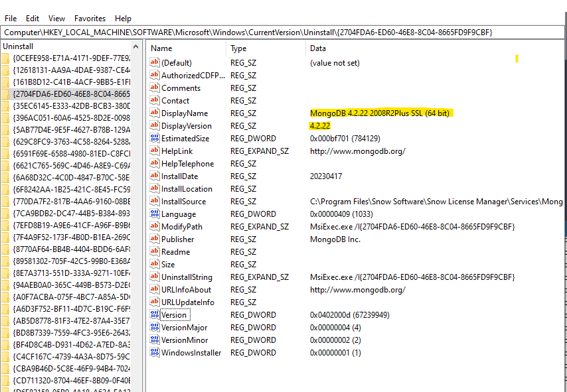Click the DWORD icon for WindowsInstaller
Image resolution: width=567 pixels, height=392 pixels.
click(155, 353)
